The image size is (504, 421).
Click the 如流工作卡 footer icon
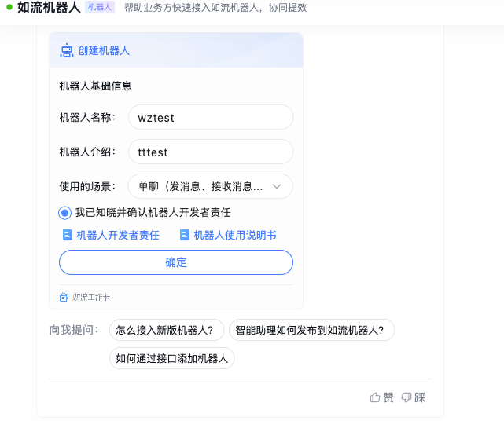coord(64,297)
